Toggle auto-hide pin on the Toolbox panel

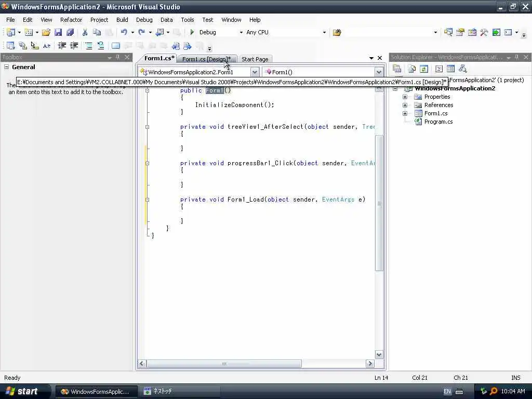click(118, 57)
